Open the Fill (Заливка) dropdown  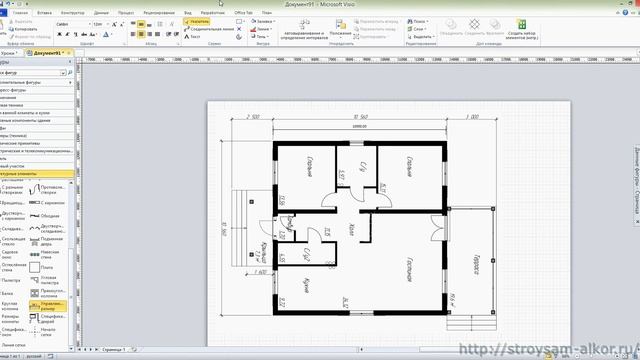(263, 21)
